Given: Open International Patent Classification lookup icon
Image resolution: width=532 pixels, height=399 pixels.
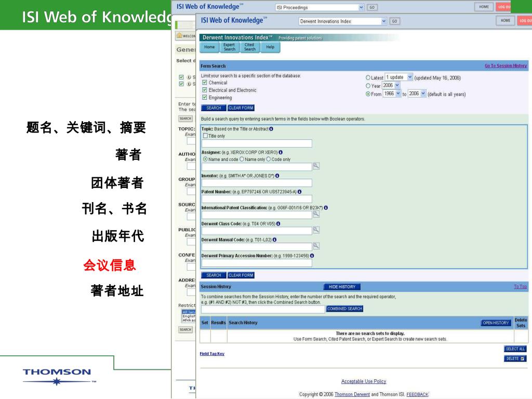Looking at the screenshot, I should click(316, 214).
